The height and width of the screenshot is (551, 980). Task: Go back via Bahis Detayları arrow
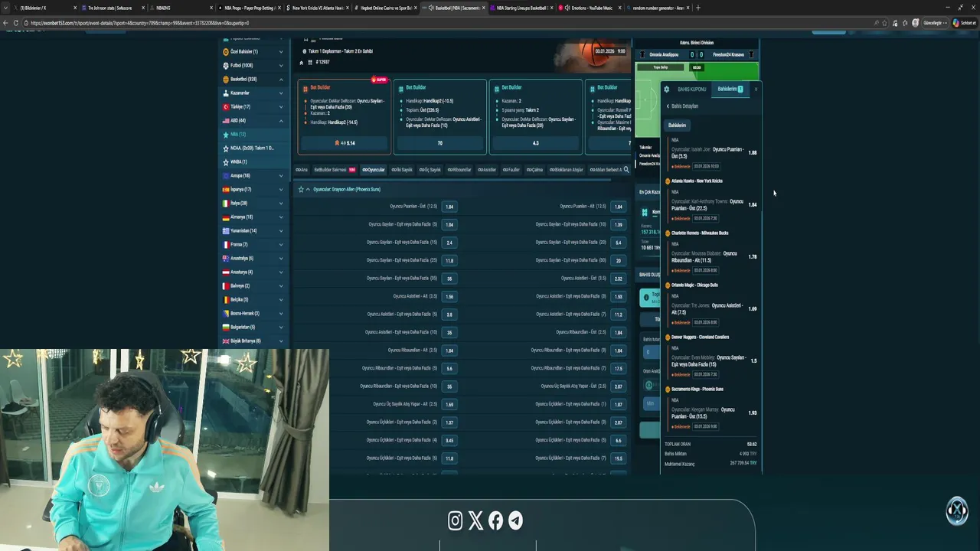(668, 106)
